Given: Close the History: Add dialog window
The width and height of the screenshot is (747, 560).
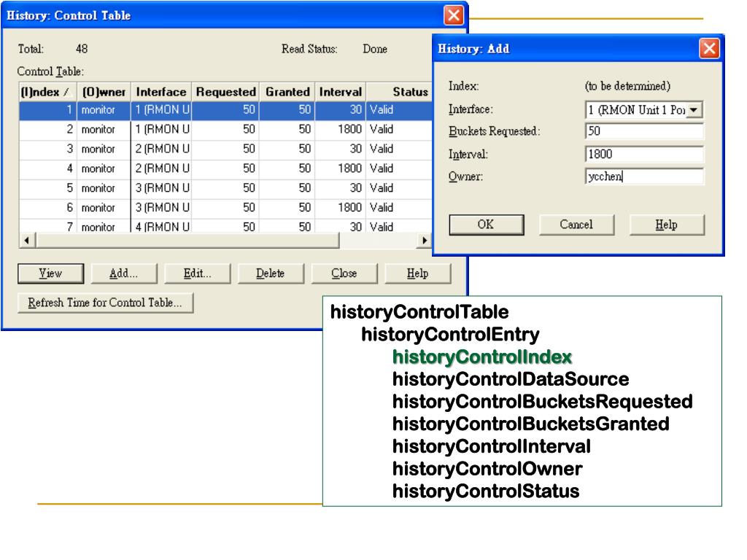Looking at the screenshot, I should click(709, 49).
